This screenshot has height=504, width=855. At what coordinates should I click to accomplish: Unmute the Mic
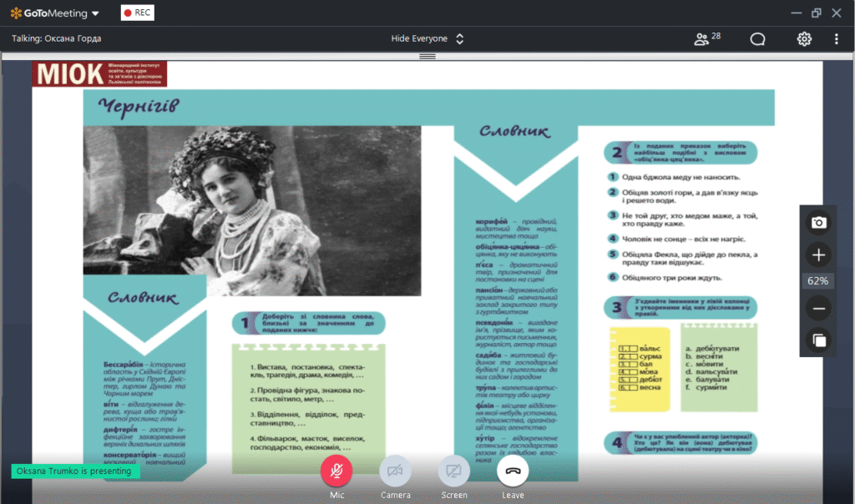pyautogui.click(x=336, y=471)
